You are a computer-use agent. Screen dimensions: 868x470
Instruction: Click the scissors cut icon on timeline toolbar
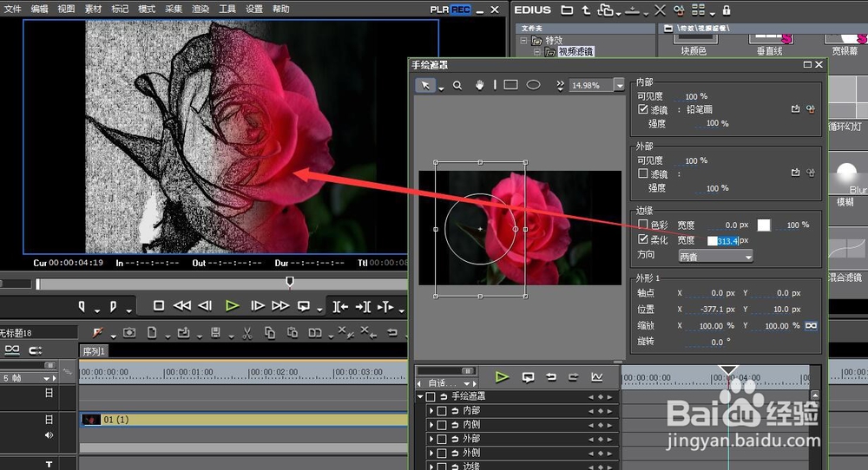point(247,332)
